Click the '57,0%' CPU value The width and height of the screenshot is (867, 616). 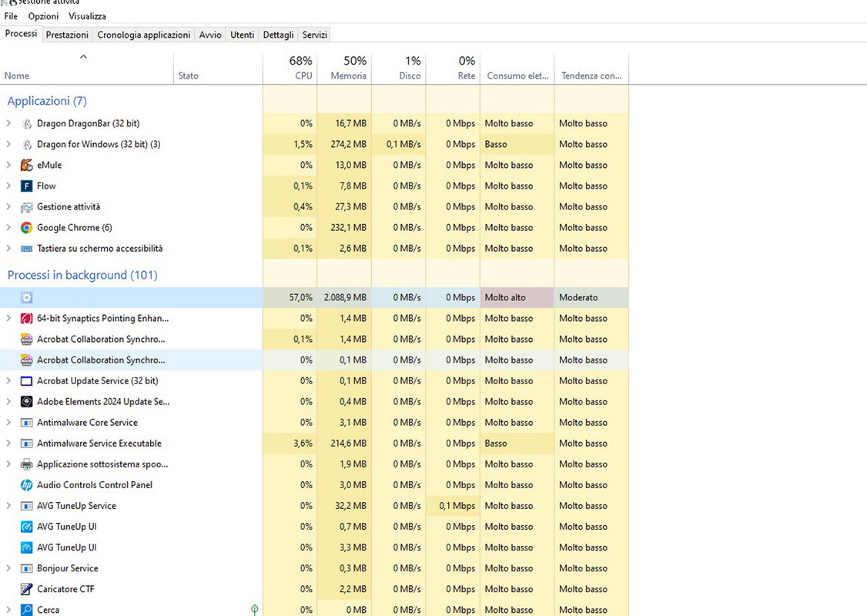(x=301, y=297)
